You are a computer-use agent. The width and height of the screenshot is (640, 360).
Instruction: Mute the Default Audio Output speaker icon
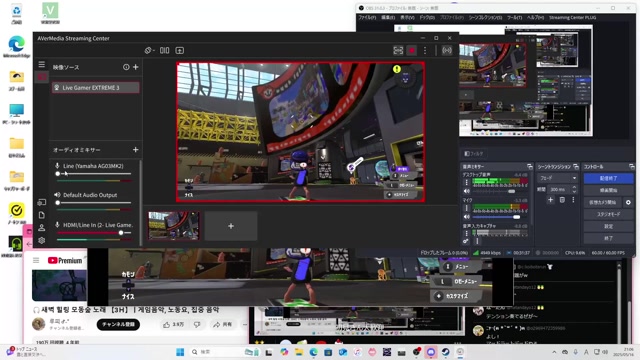coord(57,195)
